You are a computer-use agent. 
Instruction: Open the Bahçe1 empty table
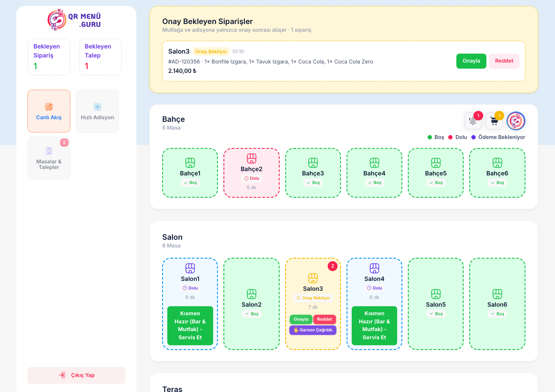click(x=190, y=173)
